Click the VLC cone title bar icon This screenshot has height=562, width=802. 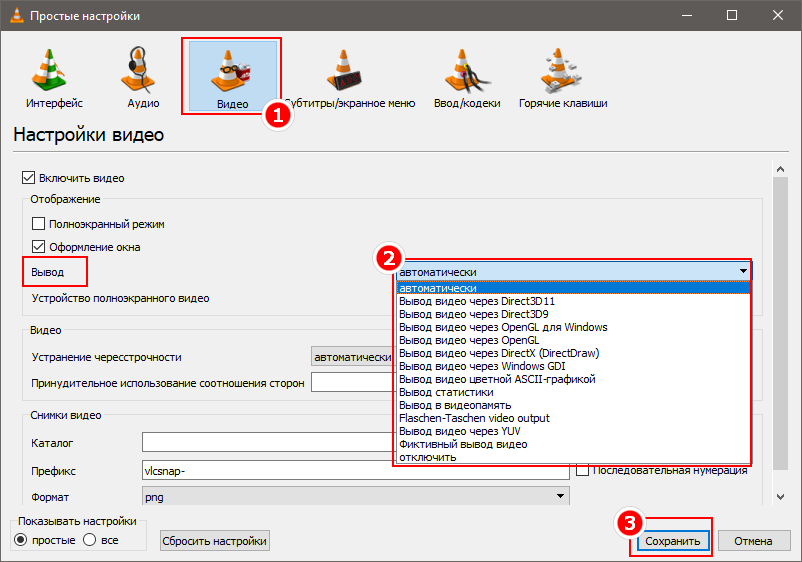coord(16,15)
